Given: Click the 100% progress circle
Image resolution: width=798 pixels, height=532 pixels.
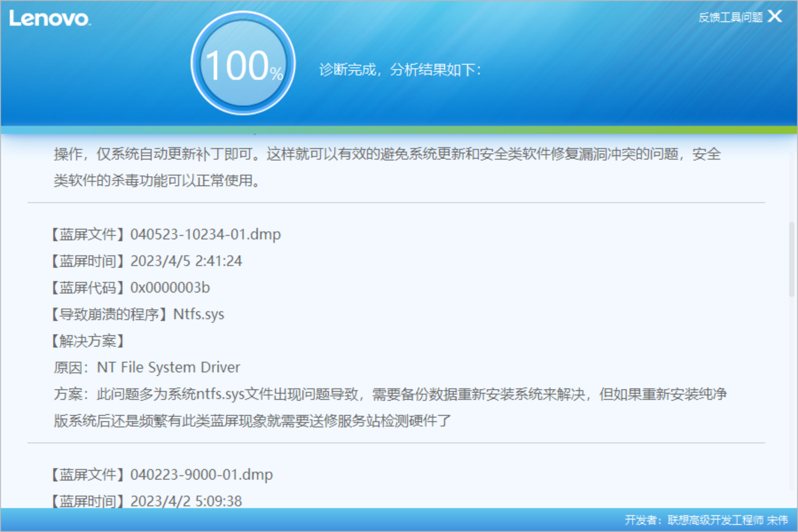Looking at the screenshot, I should [x=243, y=63].
